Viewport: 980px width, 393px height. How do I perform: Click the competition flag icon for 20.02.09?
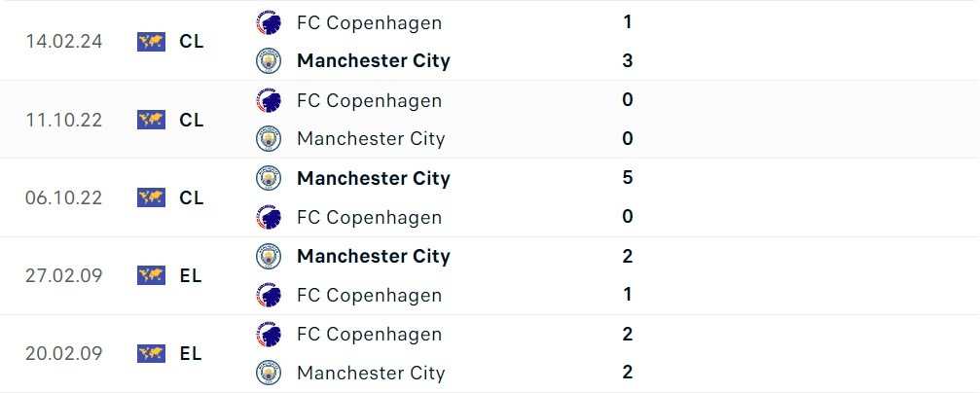point(151,353)
